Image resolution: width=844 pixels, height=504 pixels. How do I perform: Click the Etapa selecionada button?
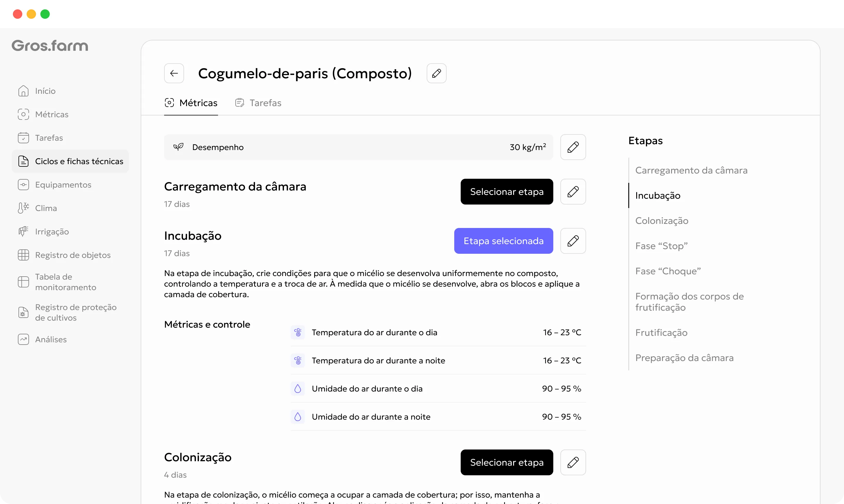[x=503, y=241]
